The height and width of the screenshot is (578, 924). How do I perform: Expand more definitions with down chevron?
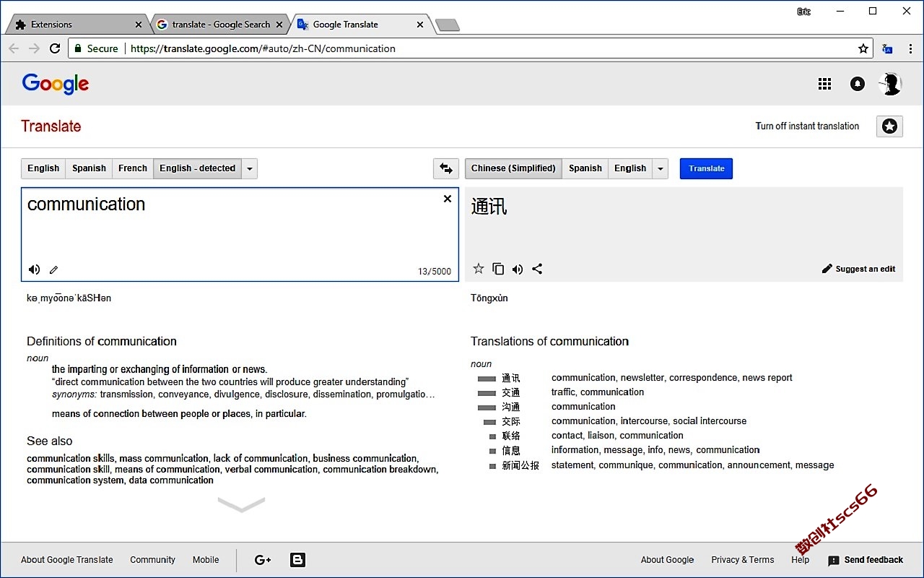[x=241, y=504]
